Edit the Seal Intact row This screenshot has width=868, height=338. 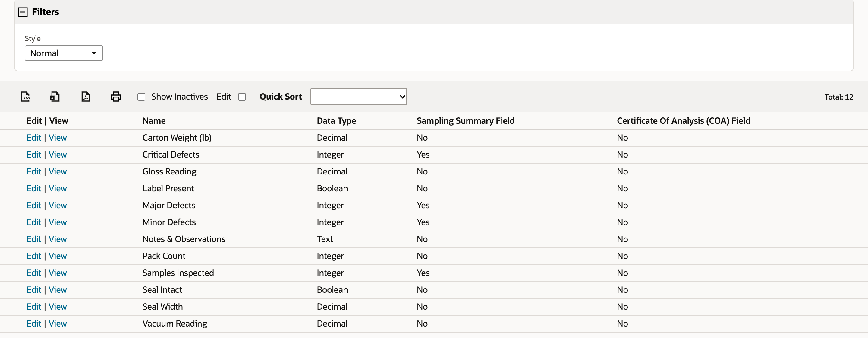[x=34, y=289]
